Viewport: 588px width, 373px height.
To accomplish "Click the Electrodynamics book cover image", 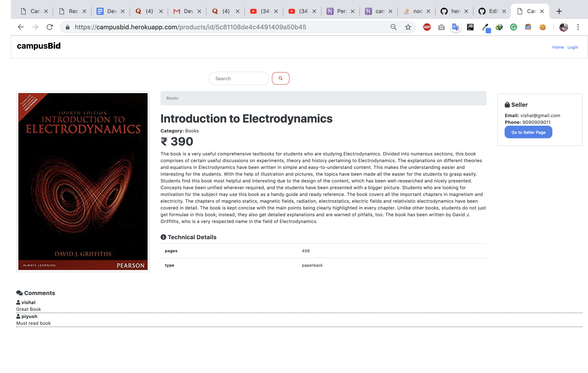I will [x=83, y=181].
